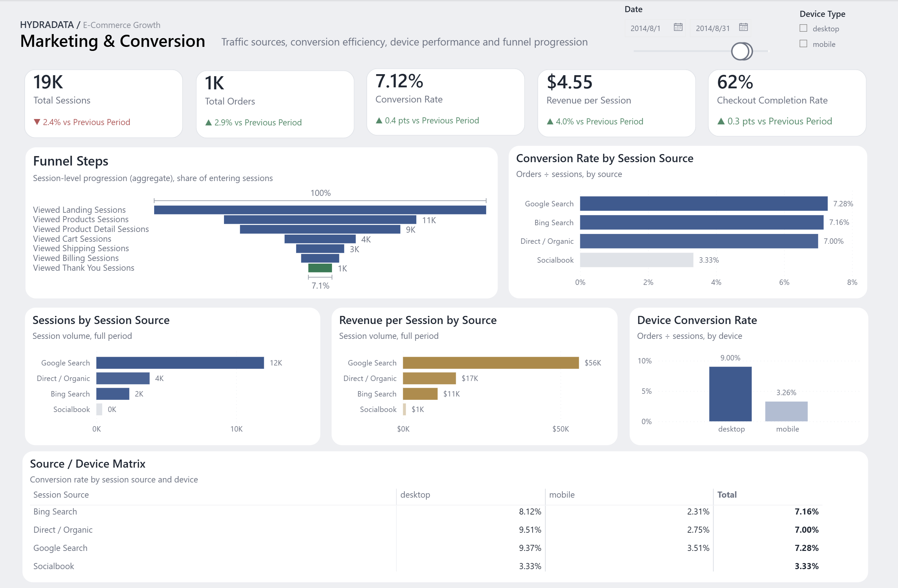The image size is (898, 588).
Task: Click the green Thank You Sessions funnel bar
Action: (x=320, y=268)
